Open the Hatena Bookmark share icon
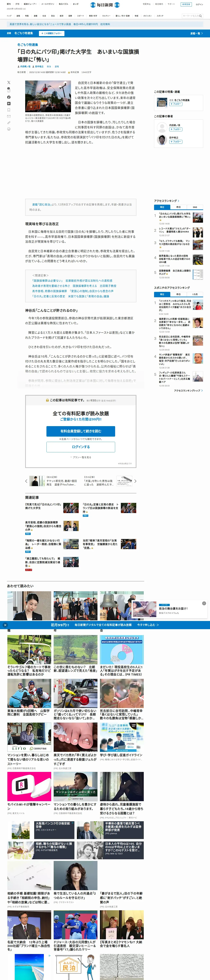The height and width of the screenshot is (980, 210). point(9,104)
